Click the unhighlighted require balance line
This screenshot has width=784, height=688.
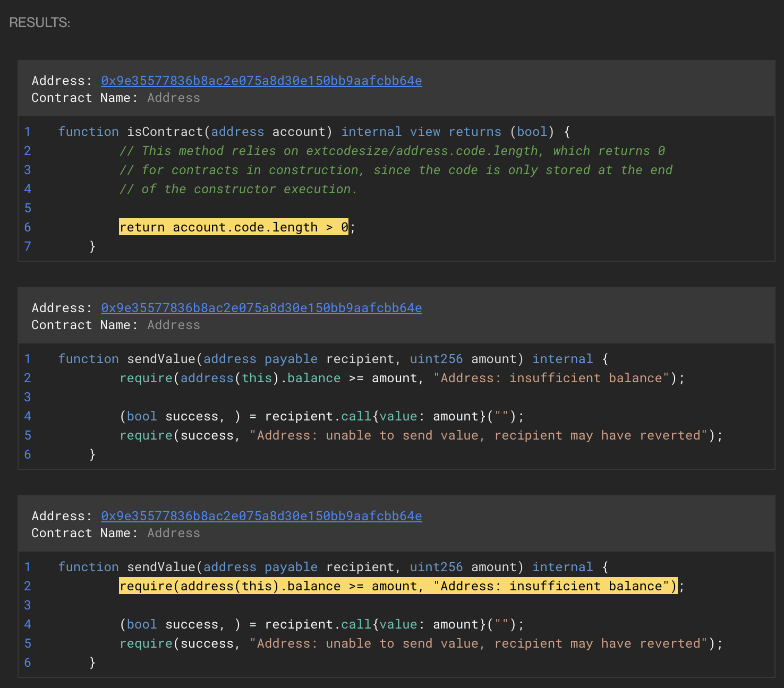tap(402, 378)
